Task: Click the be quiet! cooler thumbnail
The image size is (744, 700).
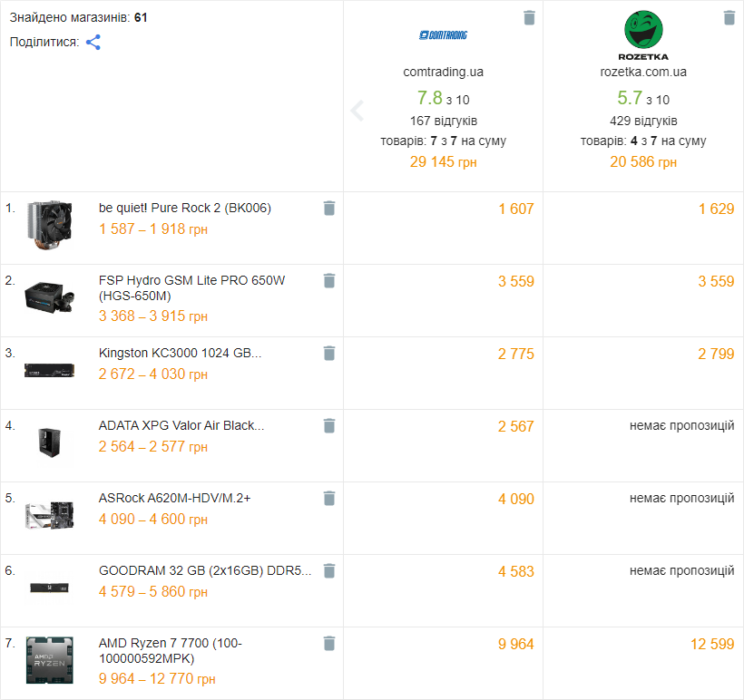Action: 49,225
